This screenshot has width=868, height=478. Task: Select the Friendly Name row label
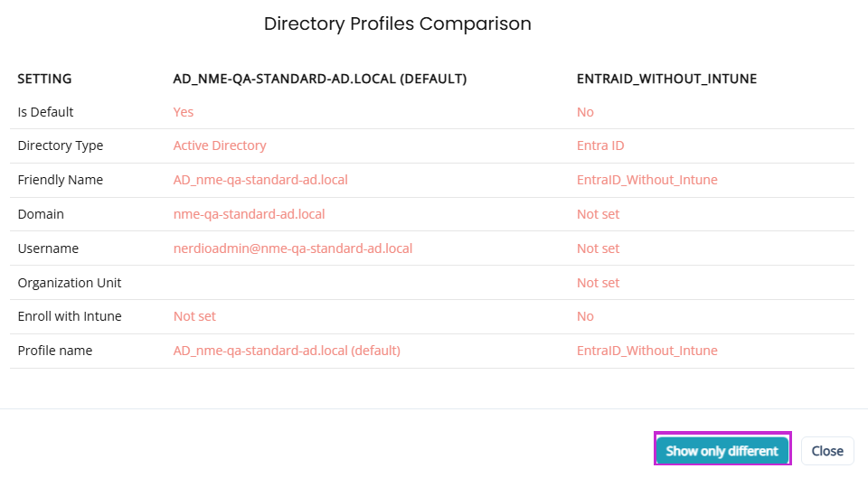click(60, 179)
